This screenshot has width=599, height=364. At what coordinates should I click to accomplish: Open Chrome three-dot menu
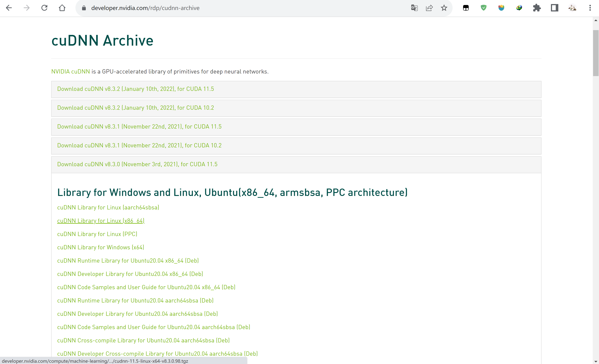pos(590,8)
